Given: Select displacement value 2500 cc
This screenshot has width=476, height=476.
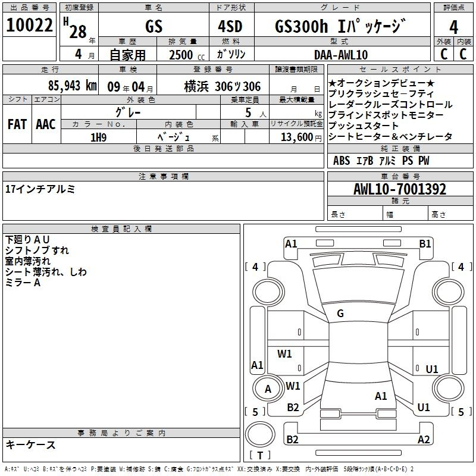Looking at the screenshot, I should (187, 55).
